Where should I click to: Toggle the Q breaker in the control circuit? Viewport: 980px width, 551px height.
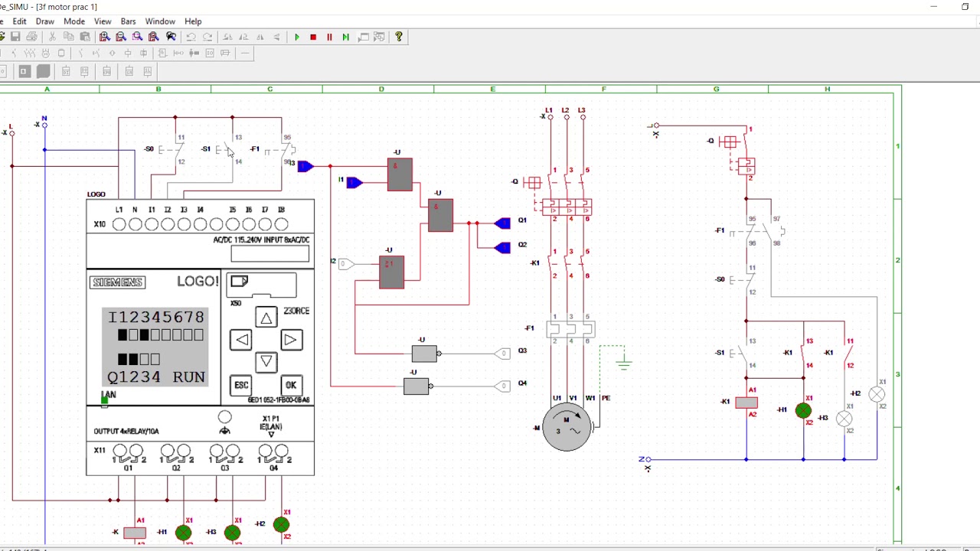coord(736,153)
